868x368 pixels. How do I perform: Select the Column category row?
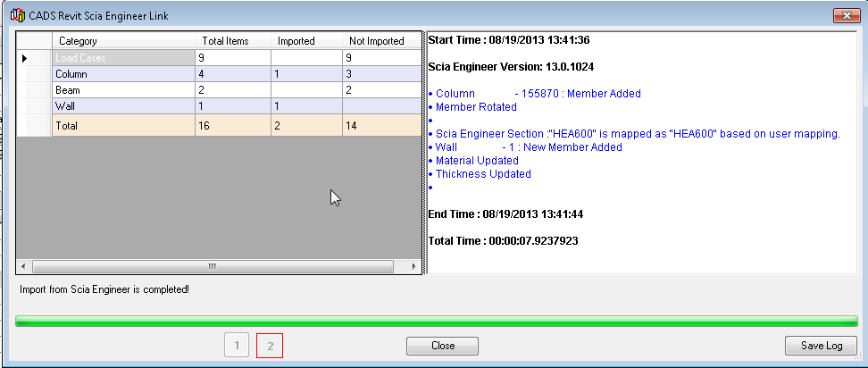[123, 74]
